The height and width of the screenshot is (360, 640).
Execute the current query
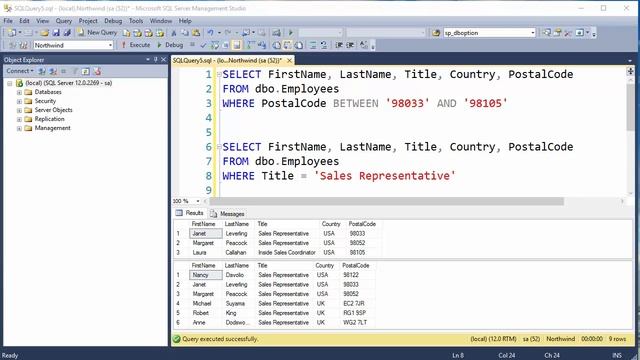136,45
